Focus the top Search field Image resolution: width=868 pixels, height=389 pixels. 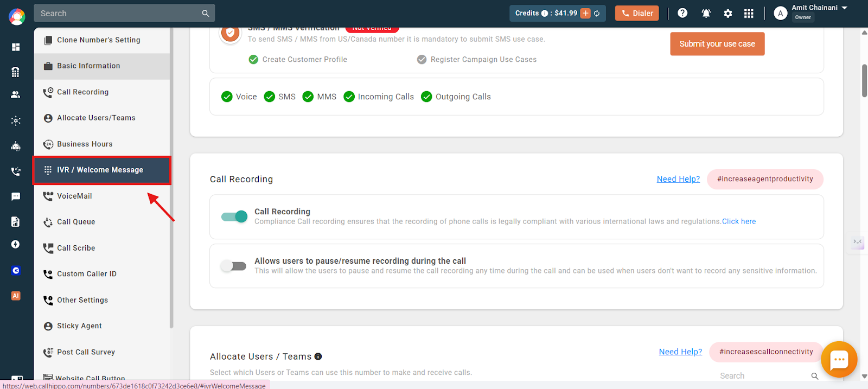(124, 13)
